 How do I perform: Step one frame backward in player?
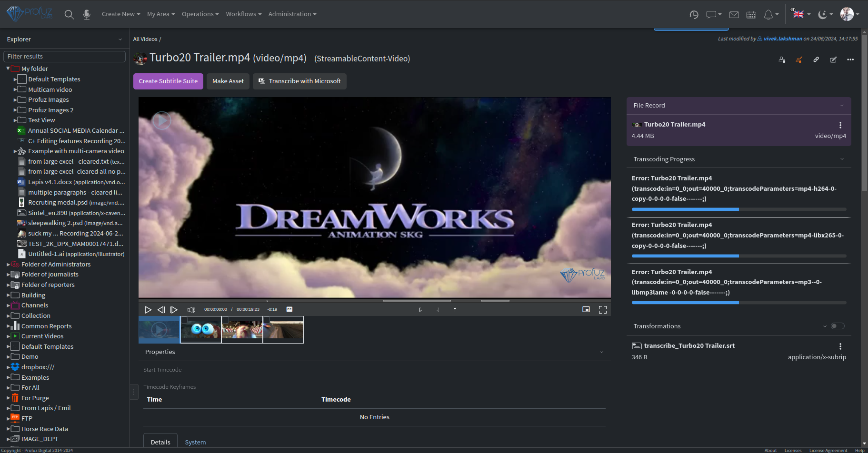coord(161,310)
